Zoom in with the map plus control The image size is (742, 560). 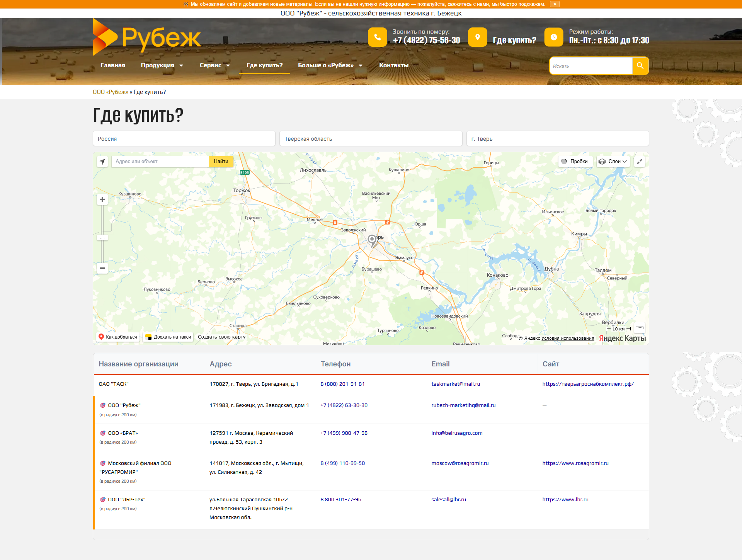[x=102, y=199]
